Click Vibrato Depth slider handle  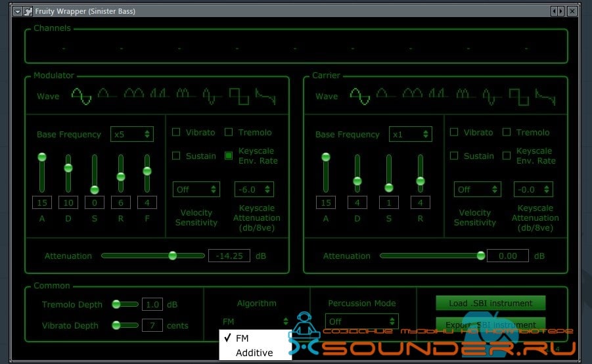116,325
